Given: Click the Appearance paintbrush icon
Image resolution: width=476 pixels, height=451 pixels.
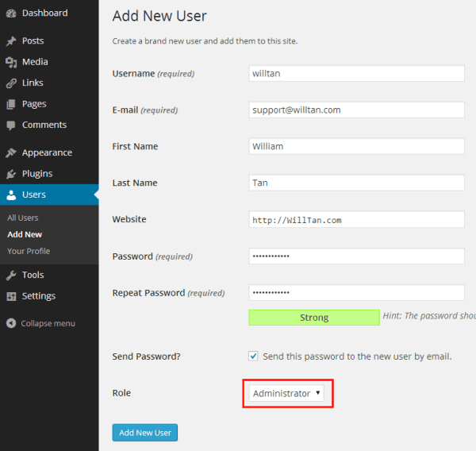Looking at the screenshot, I should 11,153.
